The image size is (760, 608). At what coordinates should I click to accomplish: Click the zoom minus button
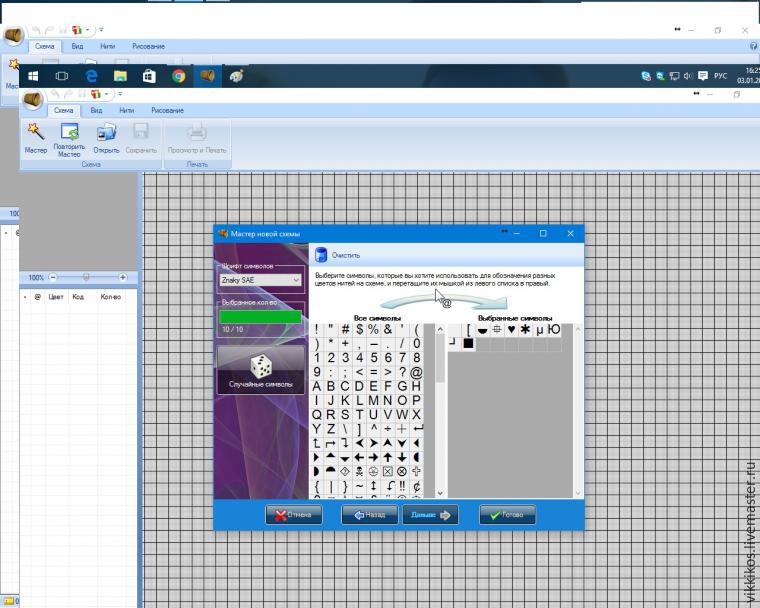pyautogui.click(x=53, y=277)
